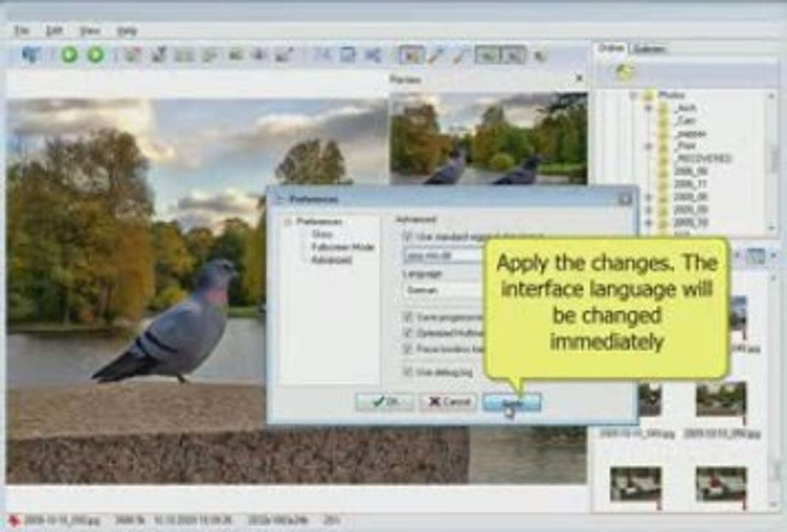Expand the 2009_08 folder node
Viewport: 787px width, 532px height.
coord(648,197)
